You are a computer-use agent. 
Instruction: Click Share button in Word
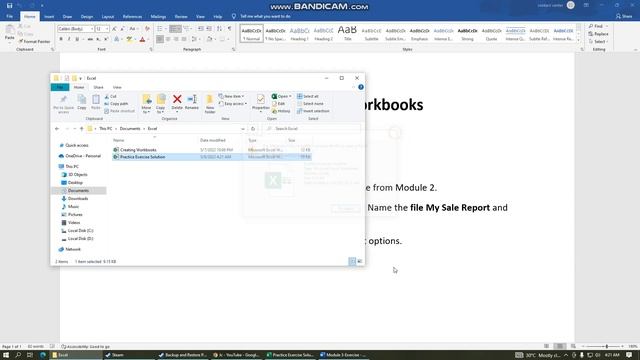(624, 16)
